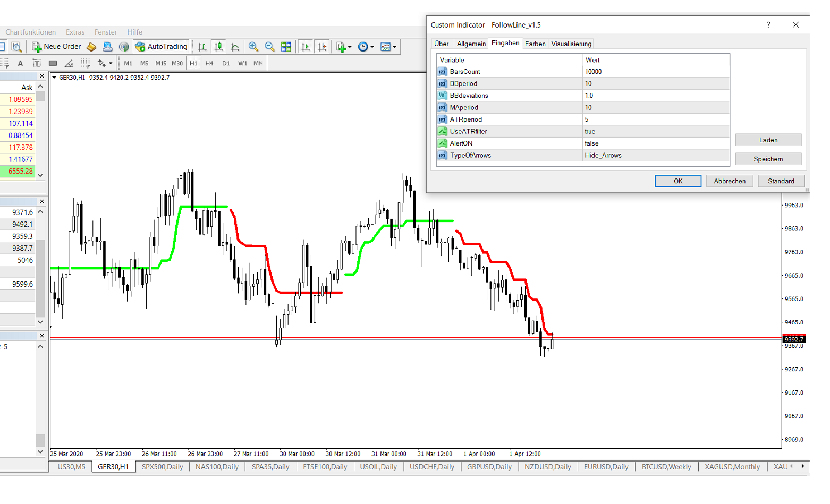Select the text tool A
The height and width of the screenshot is (504, 830).
[20, 63]
